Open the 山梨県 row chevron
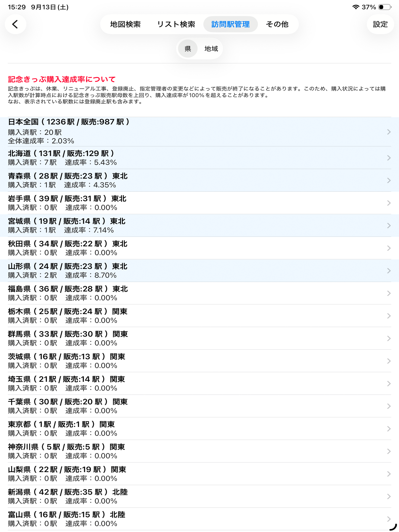Screen dimensions: 399x532 389,474
